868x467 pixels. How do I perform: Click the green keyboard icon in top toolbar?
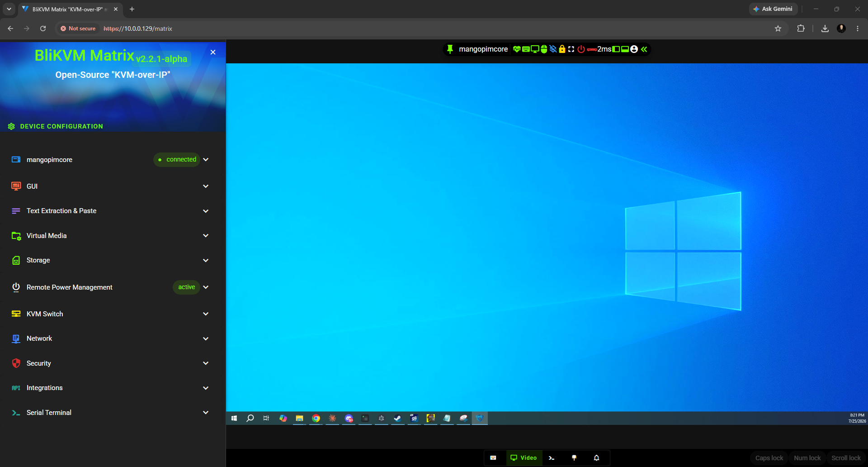coord(526,49)
